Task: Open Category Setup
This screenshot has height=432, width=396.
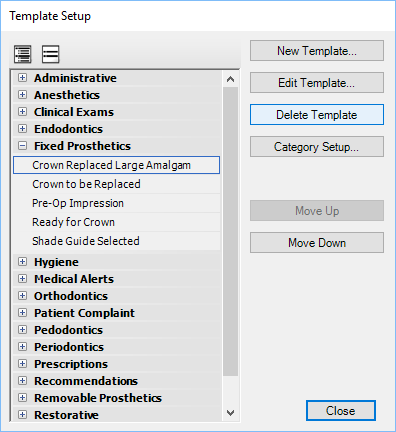Action: point(317,147)
